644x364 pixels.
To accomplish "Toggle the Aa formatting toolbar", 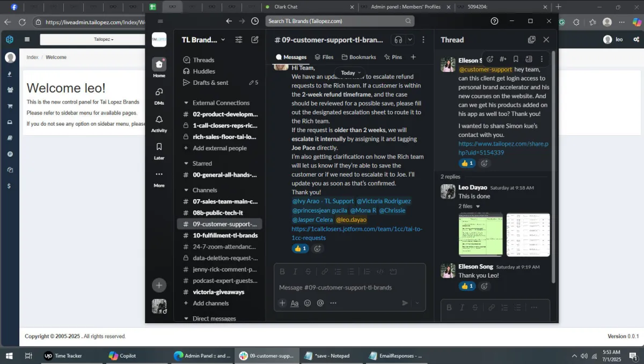I will click(x=295, y=303).
